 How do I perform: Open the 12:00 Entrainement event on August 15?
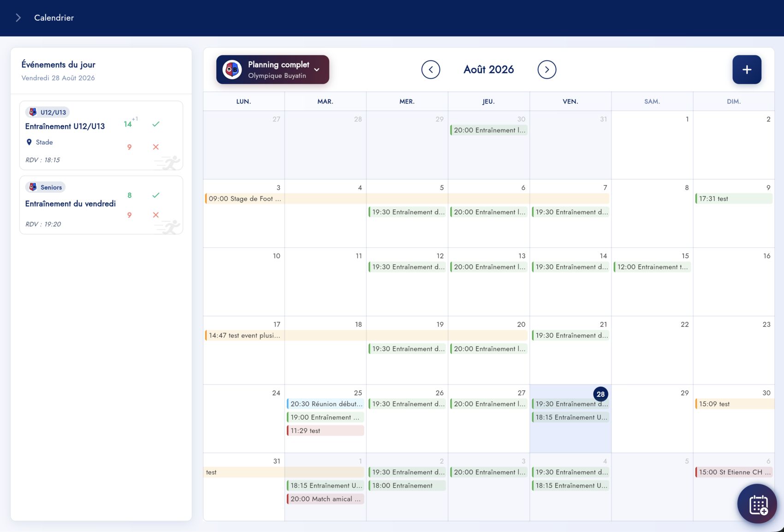click(x=652, y=267)
